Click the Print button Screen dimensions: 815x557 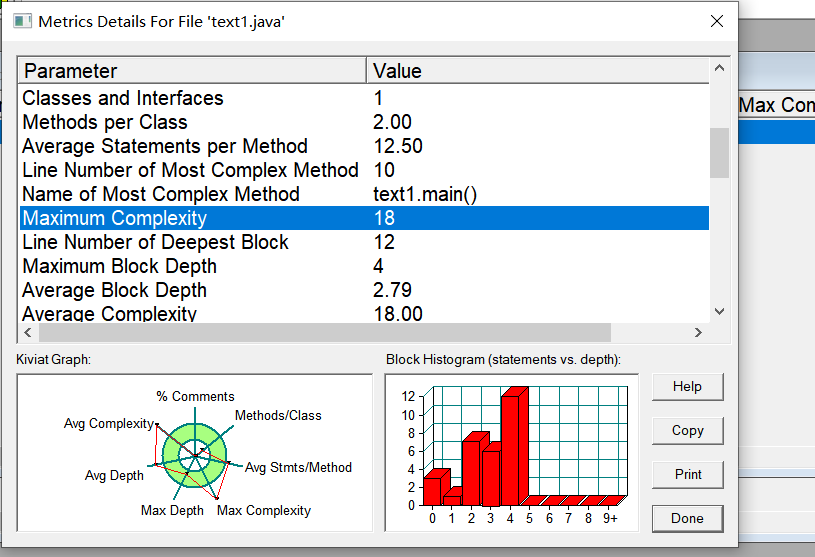687,474
